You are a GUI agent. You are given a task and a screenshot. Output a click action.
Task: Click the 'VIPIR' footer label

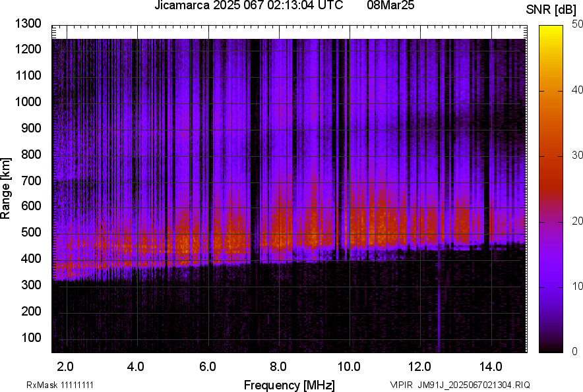pos(401,385)
